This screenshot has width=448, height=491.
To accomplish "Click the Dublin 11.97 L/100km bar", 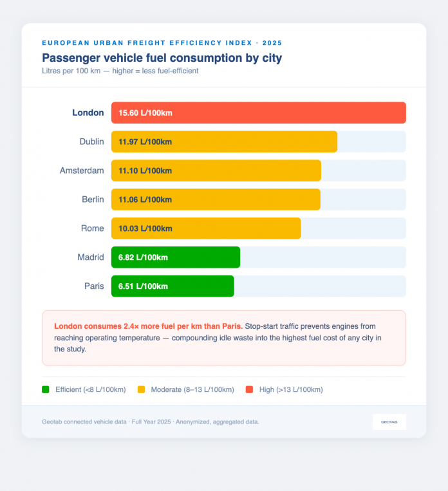I will [224, 142].
